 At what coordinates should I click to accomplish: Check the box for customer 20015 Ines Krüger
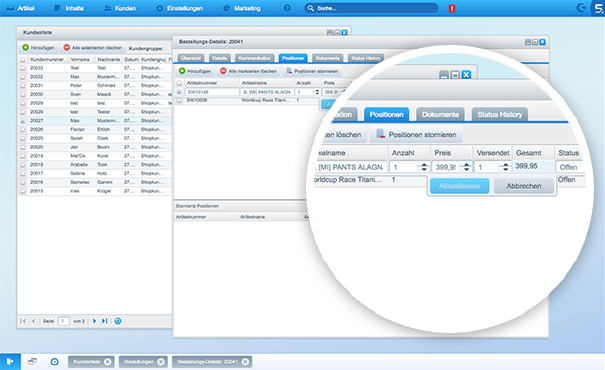(x=23, y=191)
